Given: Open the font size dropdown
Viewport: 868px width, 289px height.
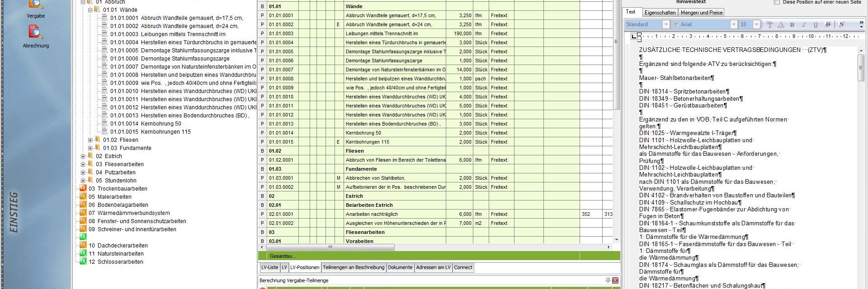Looking at the screenshot, I should [756, 24].
